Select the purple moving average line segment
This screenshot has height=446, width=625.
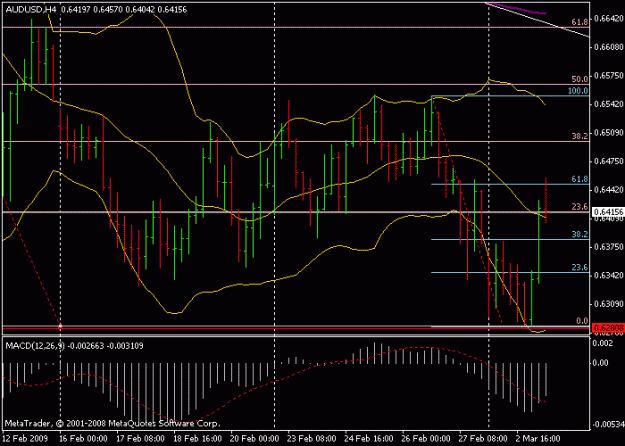(517, 9)
